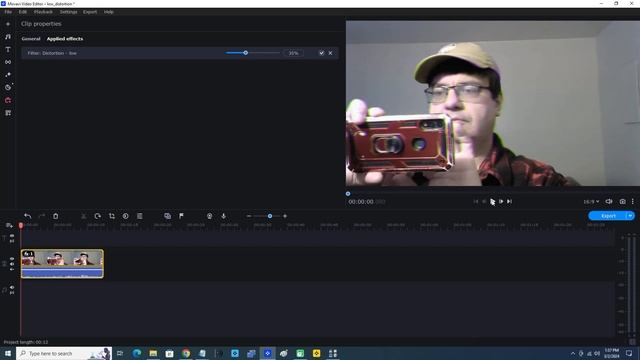Open the Transitions sidebar tab
Image resolution: width=640 pixels, height=360 pixels.
point(8,62)
